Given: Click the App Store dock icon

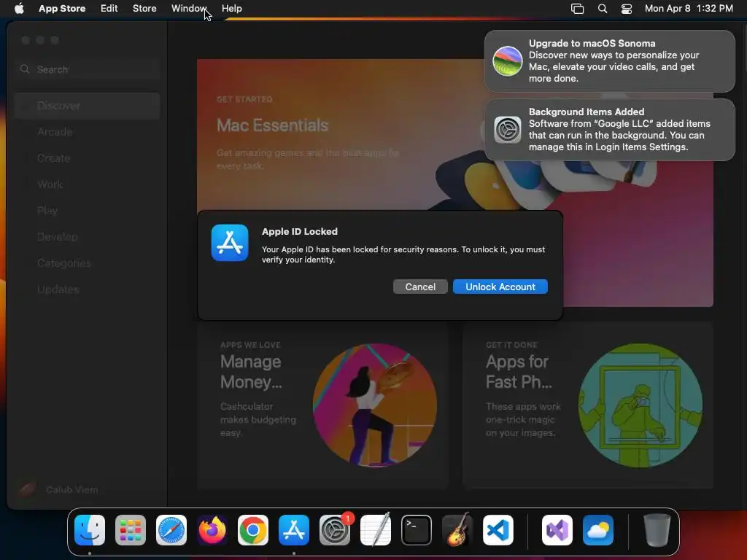Looking at the screenshot, I should coord(294,530).
